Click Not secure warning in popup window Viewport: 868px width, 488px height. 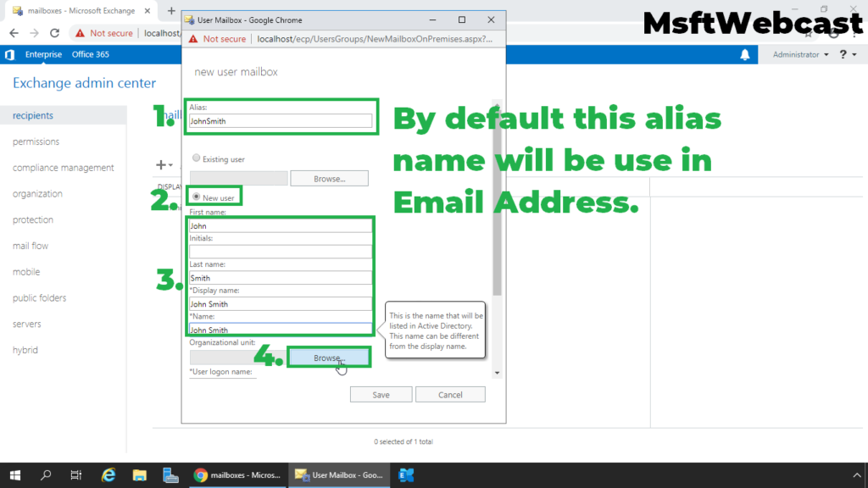coord(217,39)
